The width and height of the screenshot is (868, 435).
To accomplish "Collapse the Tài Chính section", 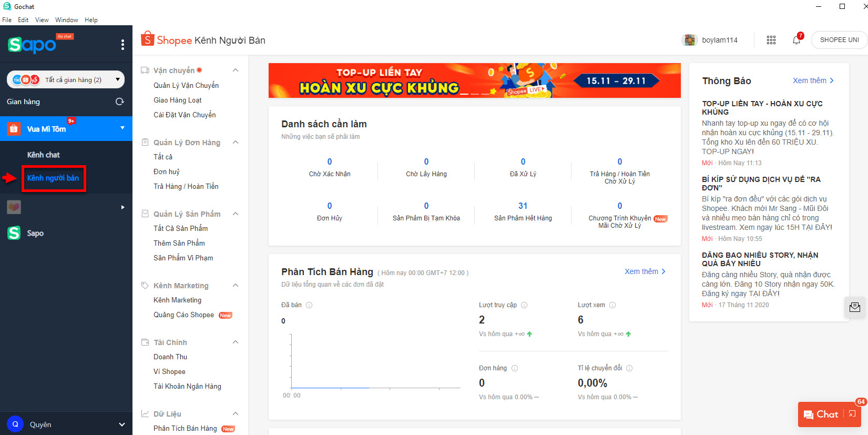I will tap(236, 342).
